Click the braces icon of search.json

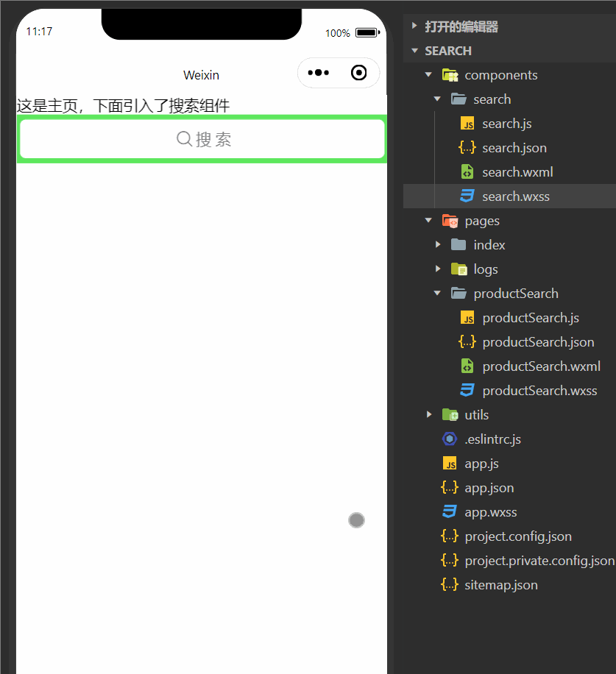pos(467,148)
